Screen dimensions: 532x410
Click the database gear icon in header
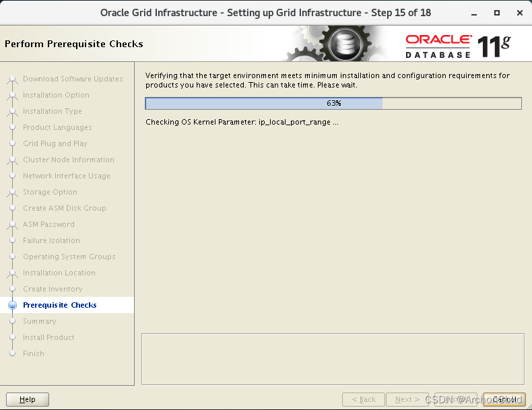pyautogui.click(x=345, y=44)
